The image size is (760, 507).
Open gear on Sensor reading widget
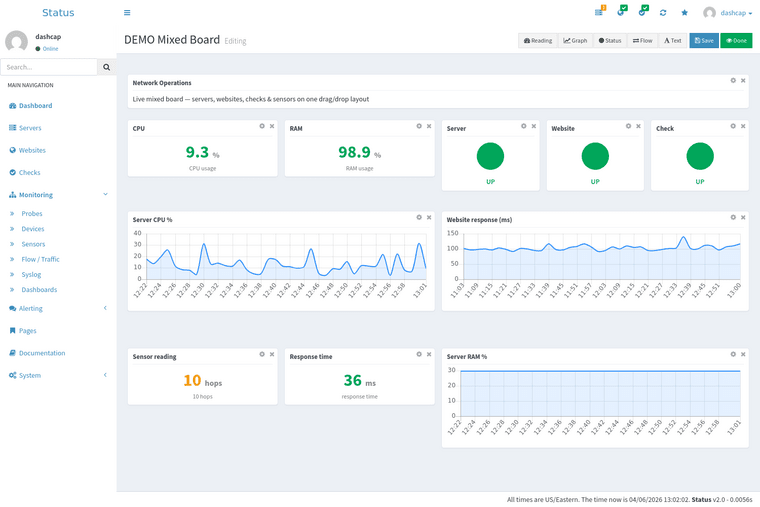coord(262,354)
